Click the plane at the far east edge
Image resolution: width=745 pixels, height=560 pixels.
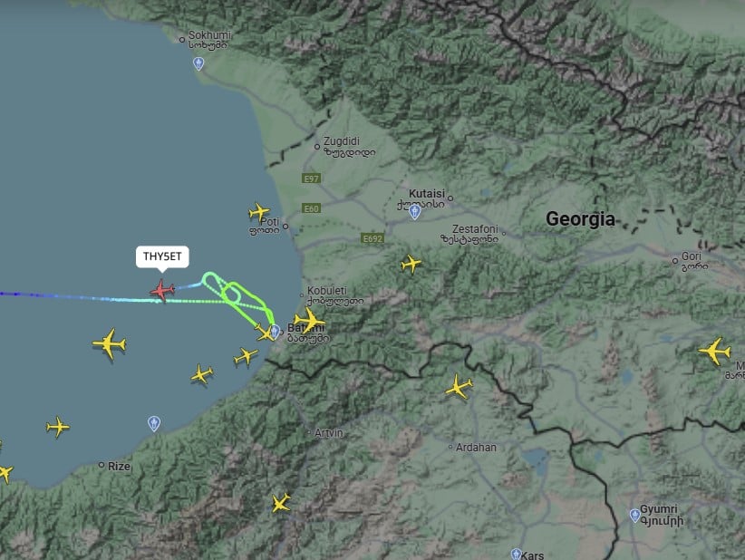click(714, 351)
